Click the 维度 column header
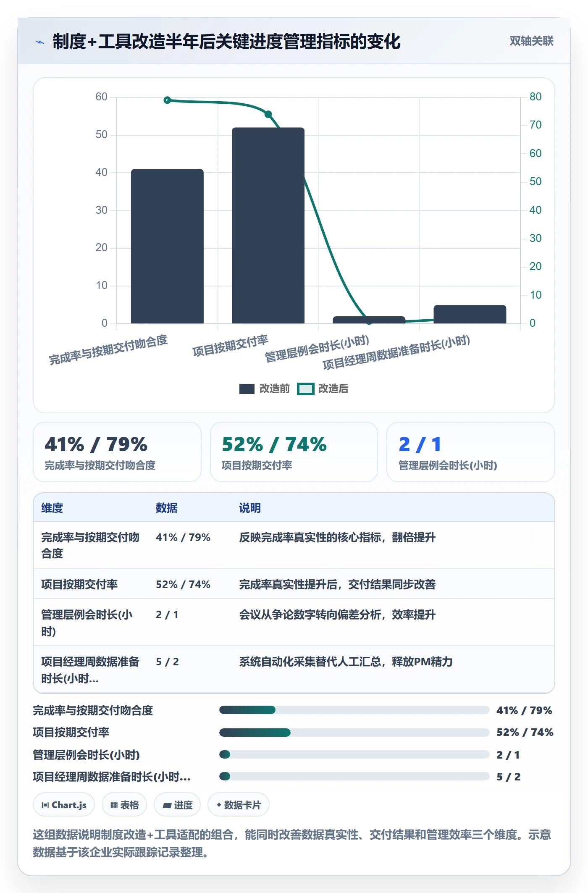This screenshot has height=893, width=588. (52, 508)
